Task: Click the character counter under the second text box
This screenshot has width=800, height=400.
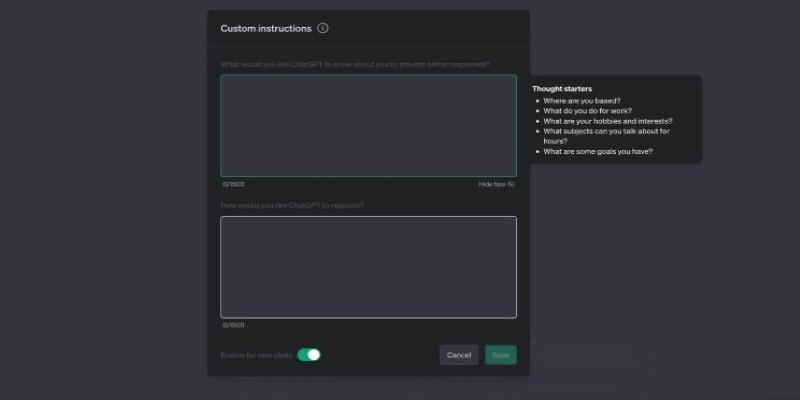Action: pos(233,325)
